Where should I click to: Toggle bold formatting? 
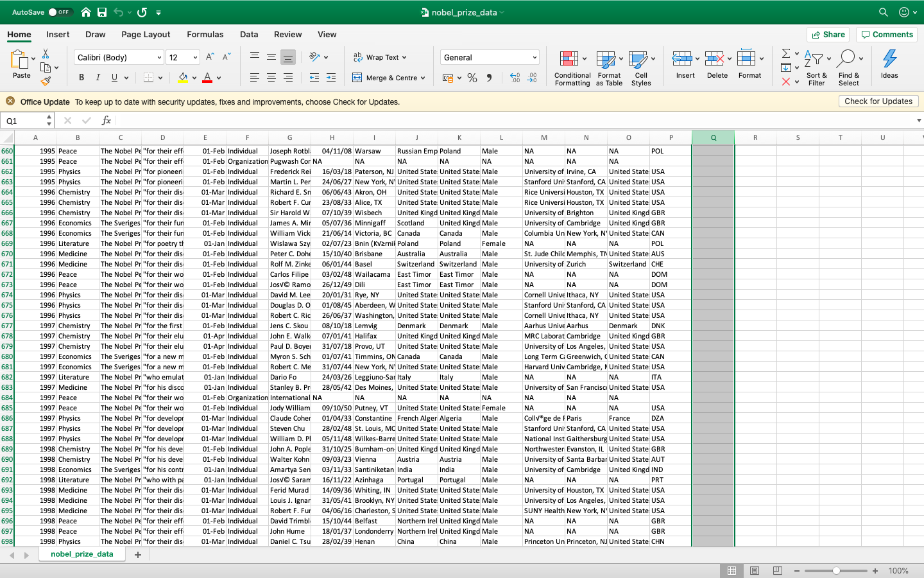(81, 76)
